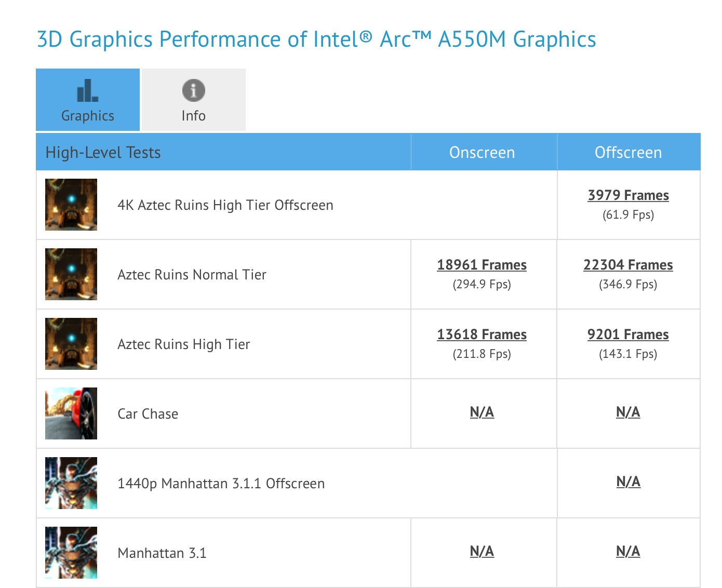This screenshot has width=722, height=588.
Task: Click Manhattan 3.1 onscreen N/A link
Action: [482, 552]
